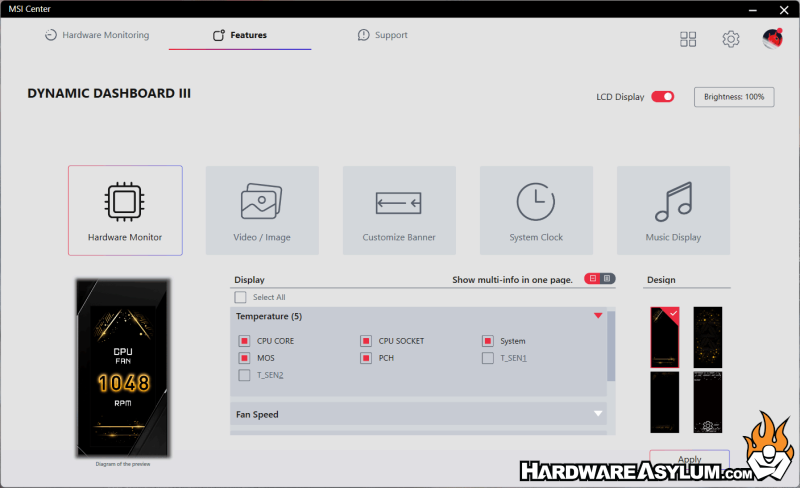800x488 pixels.
Task: Select the Music Display tile
Action: [x=673, y=210]
